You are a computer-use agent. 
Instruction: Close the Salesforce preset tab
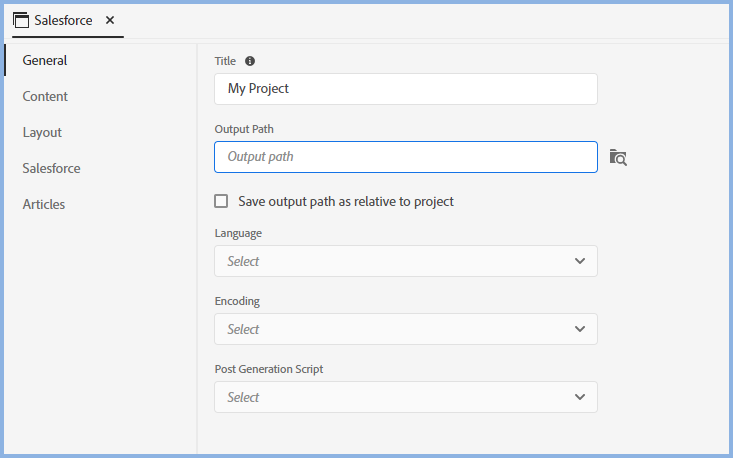[110, 20]
